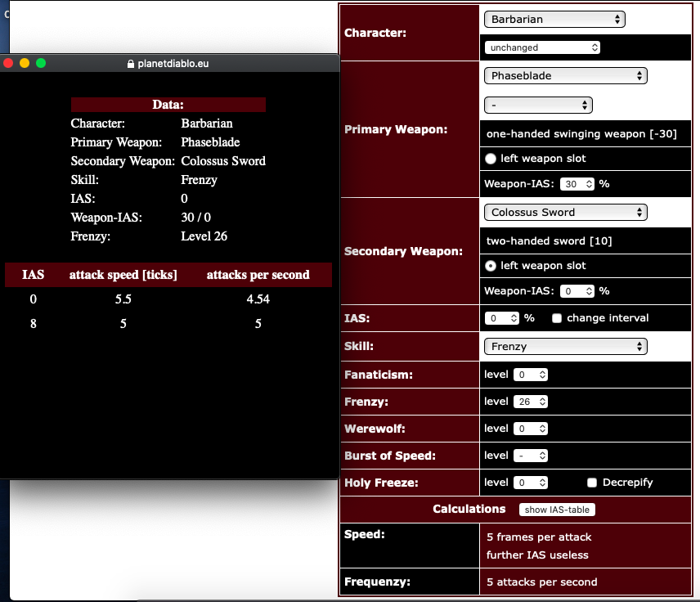Open the Character dropdown showing Barbarian
Screen dimensions: 700x602
[x=554, y=19]
